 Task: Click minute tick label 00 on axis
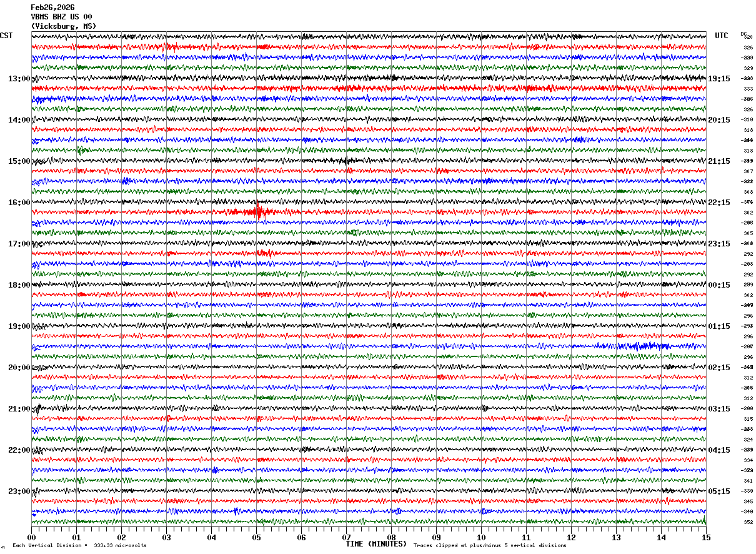click(x=31, y=537)
